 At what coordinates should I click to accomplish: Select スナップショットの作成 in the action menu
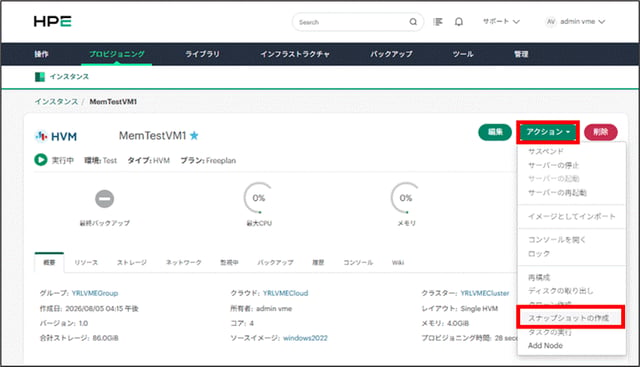(x=569, y=318)
